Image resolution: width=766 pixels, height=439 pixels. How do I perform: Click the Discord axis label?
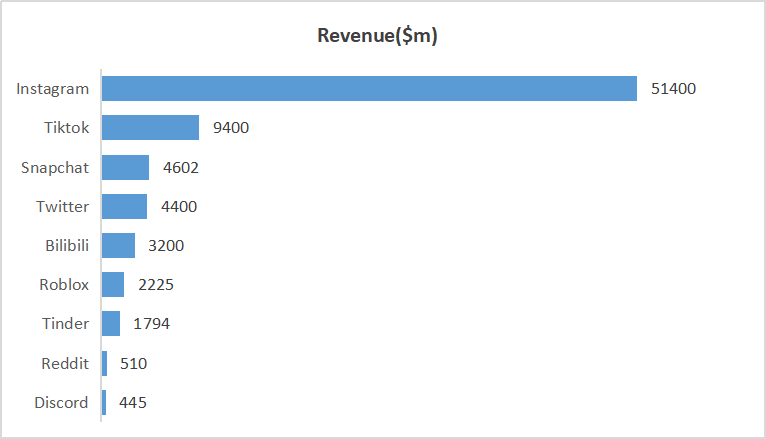click(x=61, y=402)
